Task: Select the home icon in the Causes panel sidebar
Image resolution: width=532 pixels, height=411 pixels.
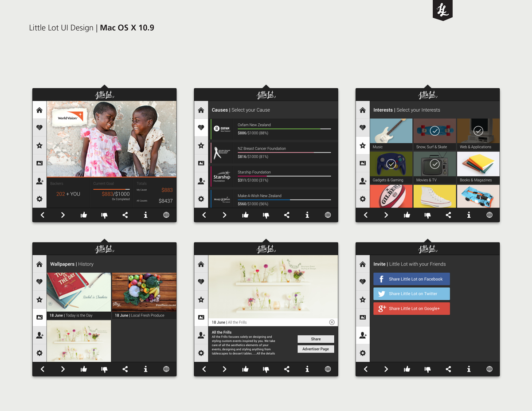Action: pyautogui.click(x=201, y=110)
